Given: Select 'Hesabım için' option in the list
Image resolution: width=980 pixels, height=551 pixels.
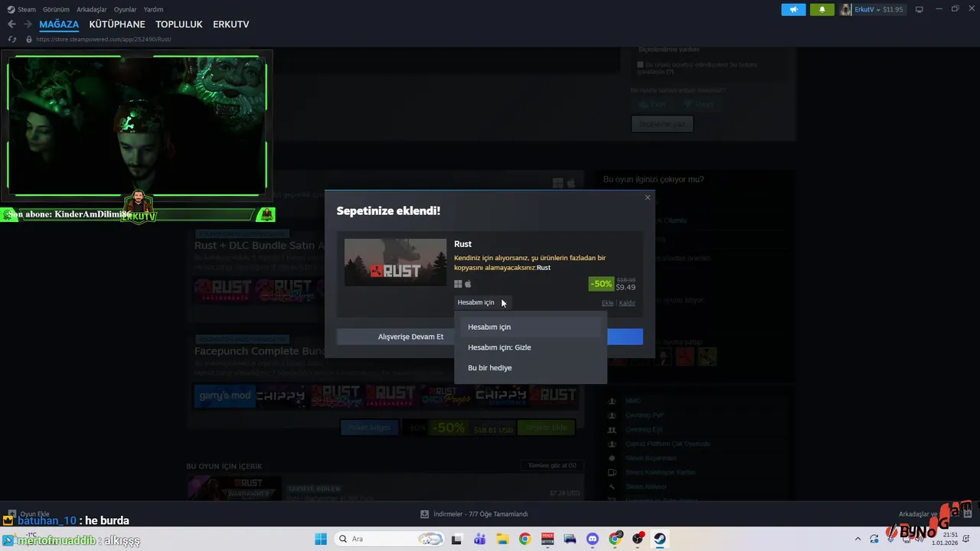Looking at the screenshot, I should point(530,327).
